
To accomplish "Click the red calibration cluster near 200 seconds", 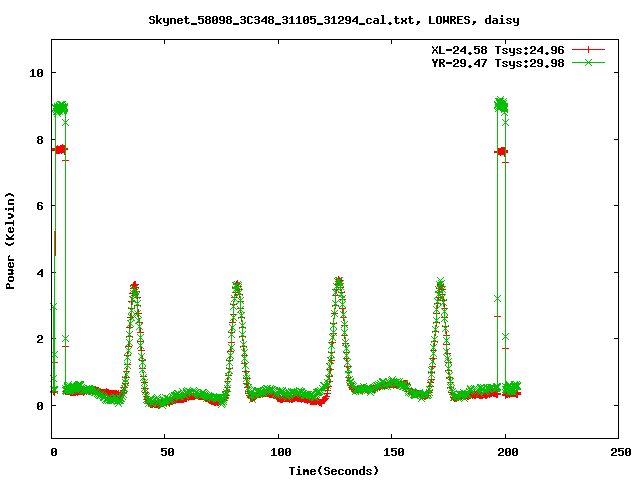I will click(501, 152).
